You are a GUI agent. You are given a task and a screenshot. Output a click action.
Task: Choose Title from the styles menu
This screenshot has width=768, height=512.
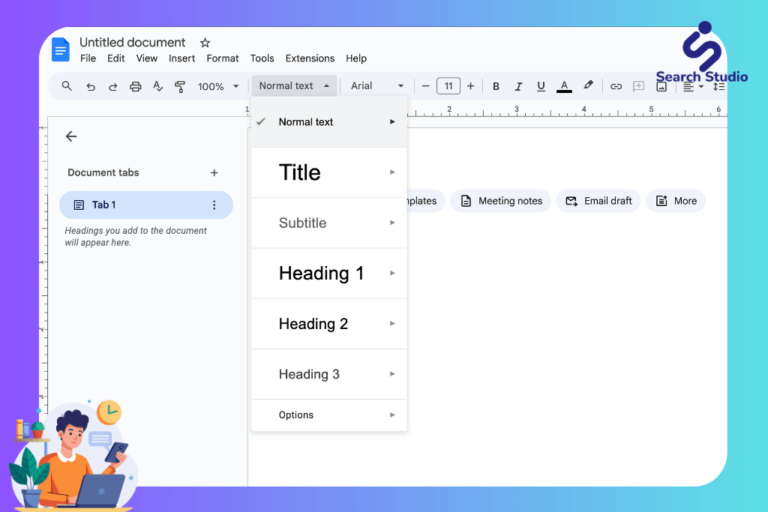tap(300, 173)
